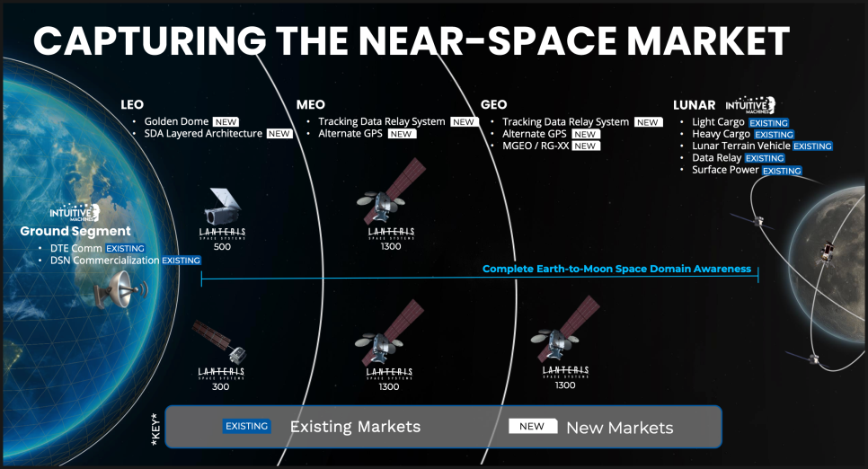This screenshot has width=868, height=469.
Task: Select the MGEO / RG-XX entry
Action: click(x=536, y=146)
